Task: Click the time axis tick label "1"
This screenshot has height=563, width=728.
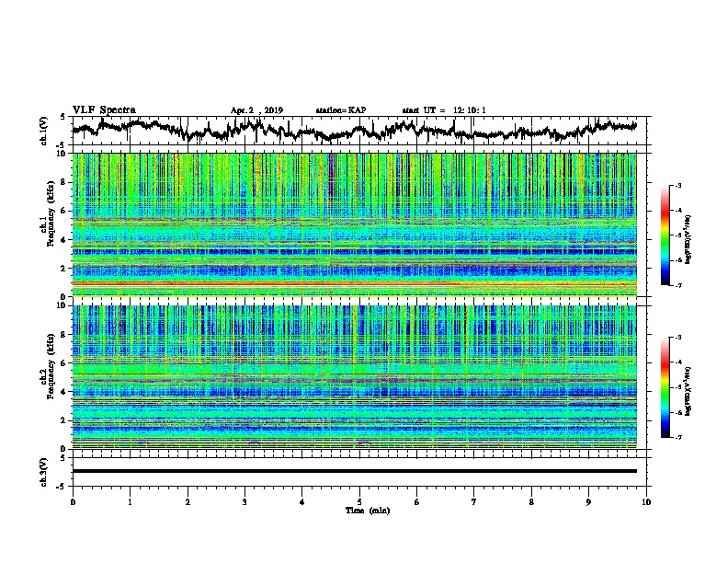Action: (x=130, y=501)
